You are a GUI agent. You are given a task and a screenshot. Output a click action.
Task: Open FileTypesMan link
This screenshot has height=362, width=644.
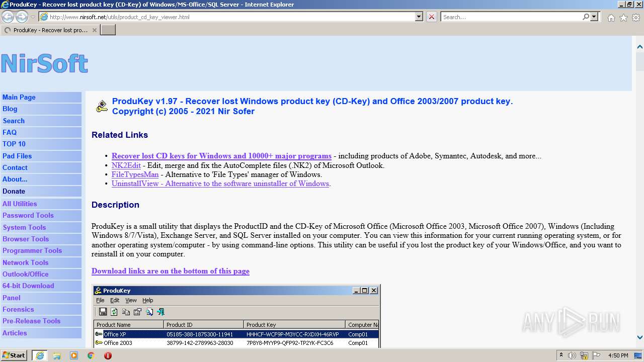tap(135, 174)
